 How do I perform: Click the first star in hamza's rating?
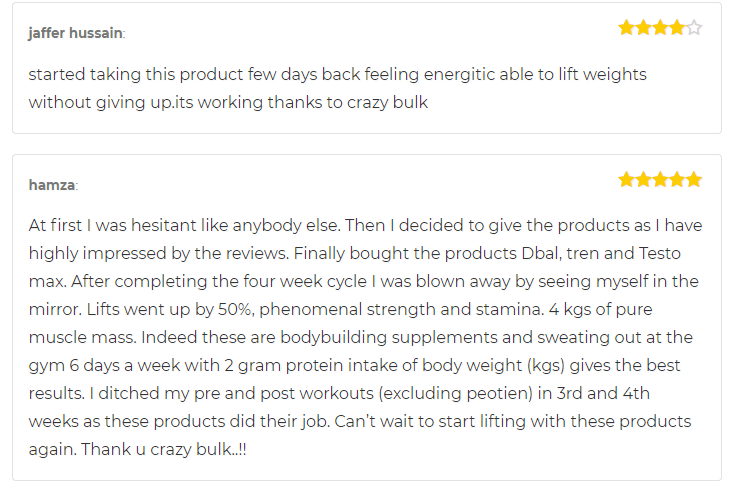pyautogui.click(x=626, y=179)
